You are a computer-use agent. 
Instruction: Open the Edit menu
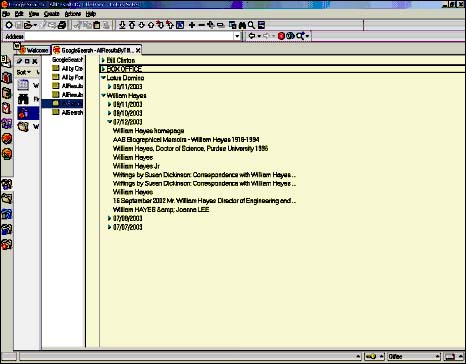coord(19,14)
